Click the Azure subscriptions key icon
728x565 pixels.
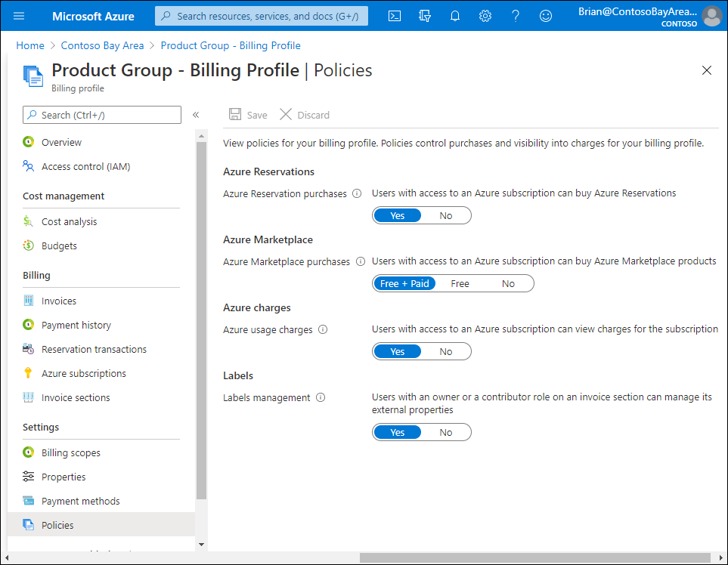[x=28, y=373]
